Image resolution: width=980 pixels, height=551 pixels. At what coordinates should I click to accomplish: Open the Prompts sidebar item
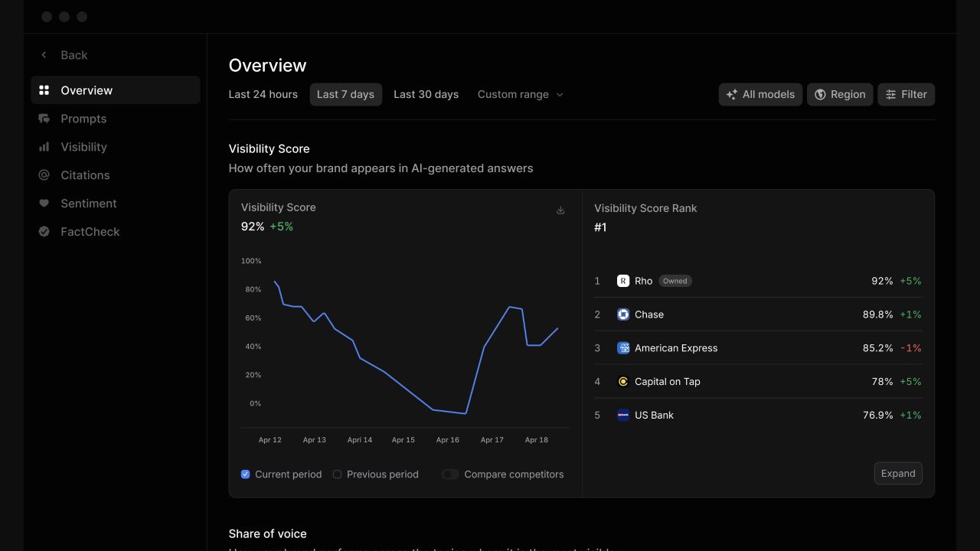pos(116,119)
